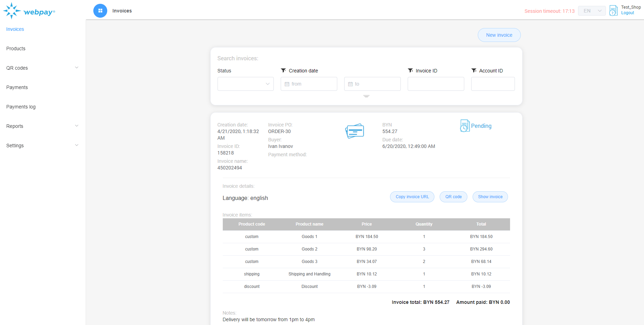Open the help documentation icon
The height and width of the screenshot is (325, 644).
coord(613,10)
